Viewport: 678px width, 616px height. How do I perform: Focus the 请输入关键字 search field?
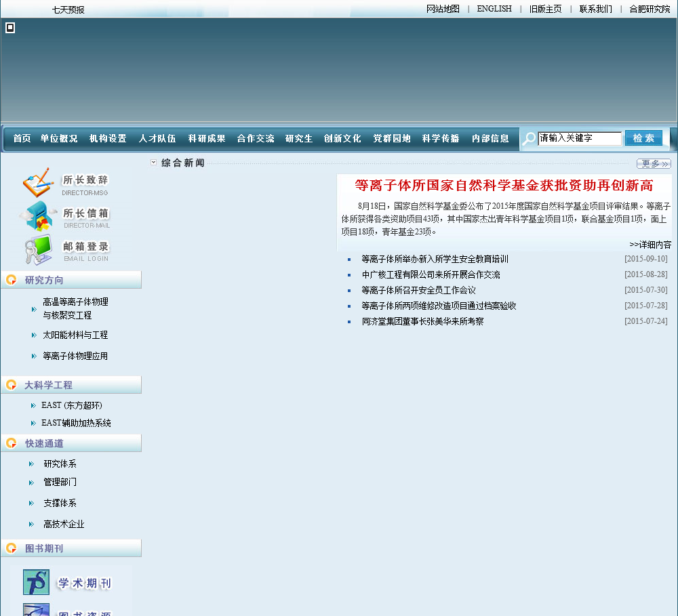tap(580, 138)
